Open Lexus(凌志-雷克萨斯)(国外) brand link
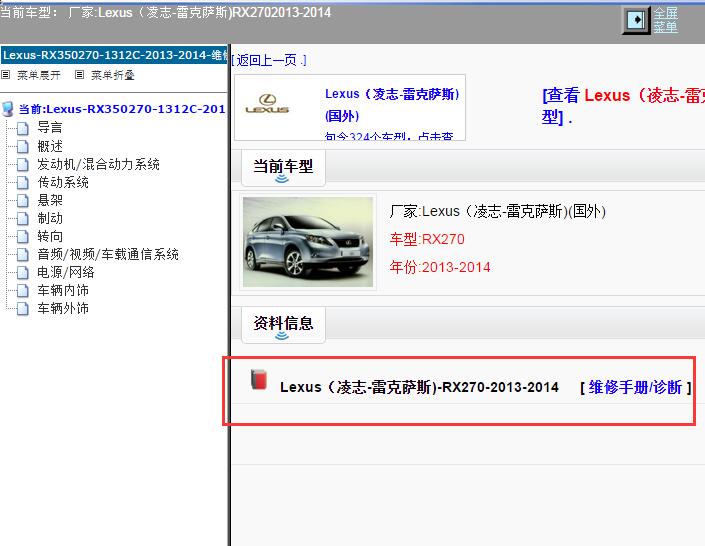This screenshot has height=546, width=705. pyautogui.click(x=392, y=105)
